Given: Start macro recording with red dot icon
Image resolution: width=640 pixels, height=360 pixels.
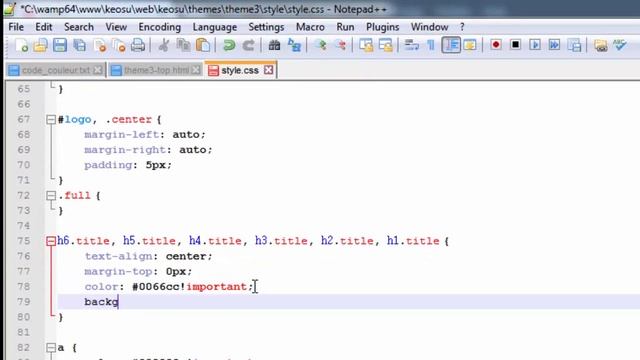Looking at the screenshot, I should point(496,45).
